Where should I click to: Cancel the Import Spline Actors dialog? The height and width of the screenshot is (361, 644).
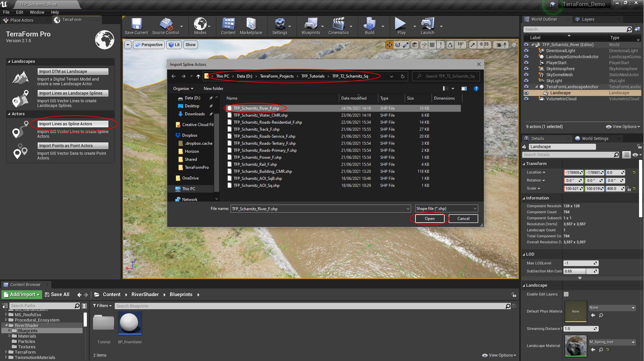tap(463, 219)
